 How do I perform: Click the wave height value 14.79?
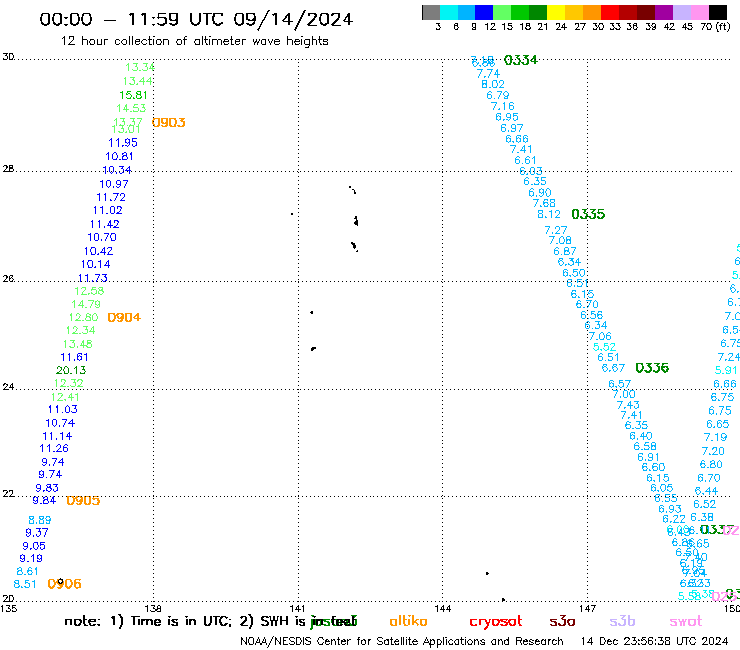(86, 304)
